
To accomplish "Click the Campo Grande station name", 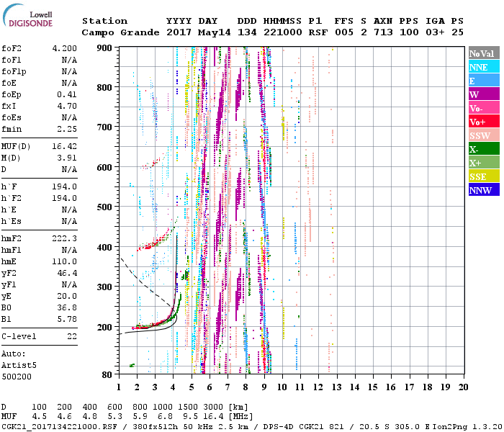I will [120, 32].
